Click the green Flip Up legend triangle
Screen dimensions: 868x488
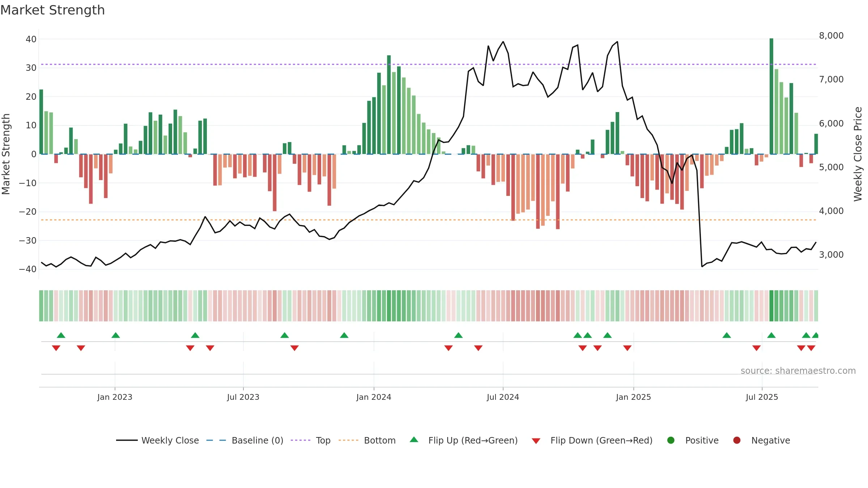tap(414, 440)
